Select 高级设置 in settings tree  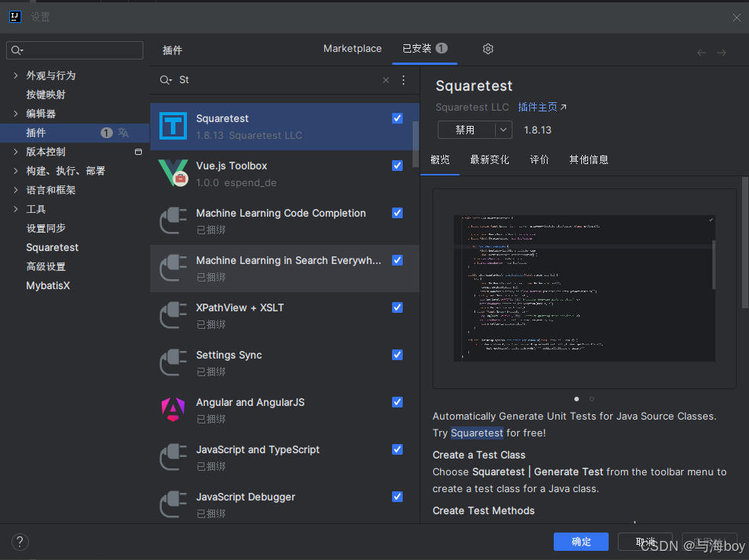pos(46,266)
